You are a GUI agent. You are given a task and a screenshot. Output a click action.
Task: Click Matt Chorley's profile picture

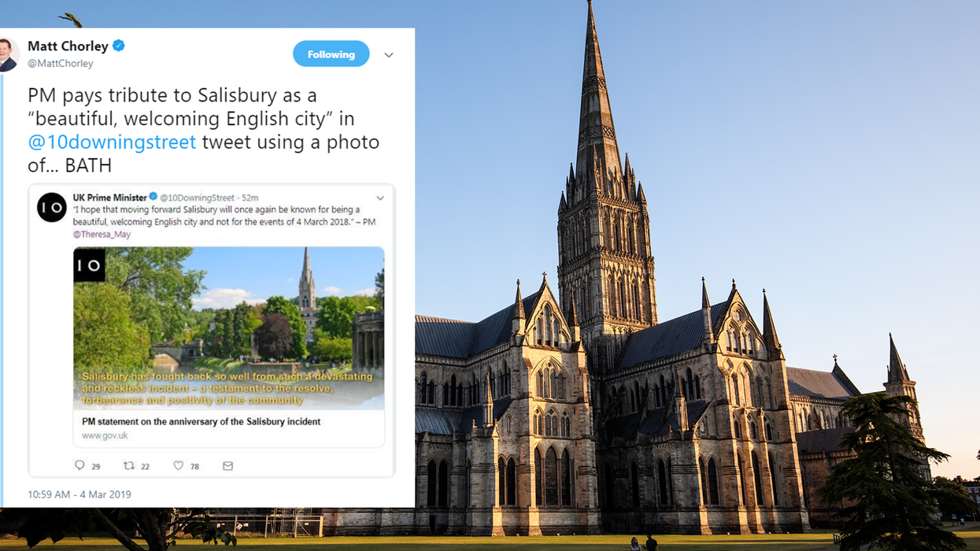[x=9, y=54]
